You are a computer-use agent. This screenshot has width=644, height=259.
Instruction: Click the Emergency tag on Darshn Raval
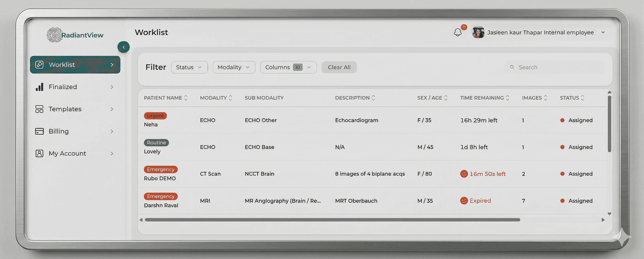[161, 196]
